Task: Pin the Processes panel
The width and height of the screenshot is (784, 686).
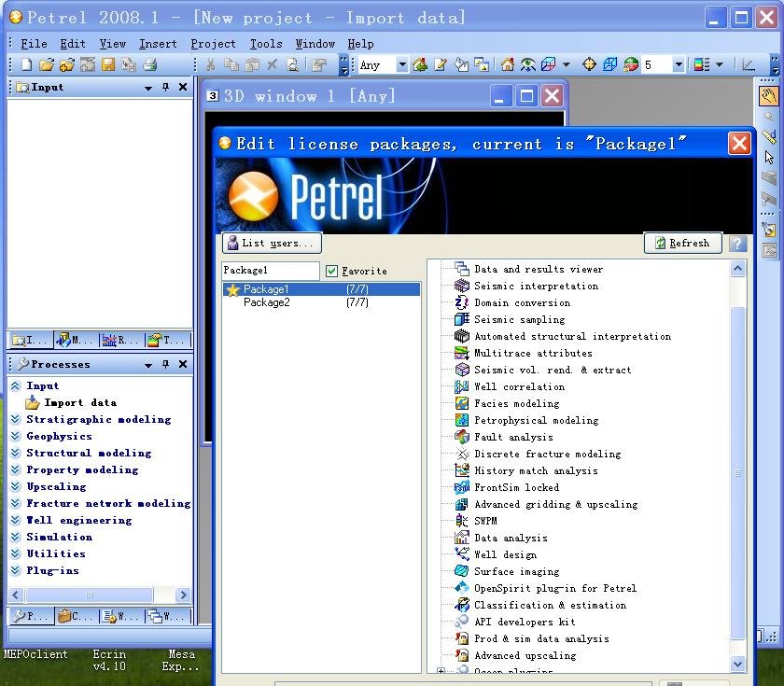Action: coord(165,364)
